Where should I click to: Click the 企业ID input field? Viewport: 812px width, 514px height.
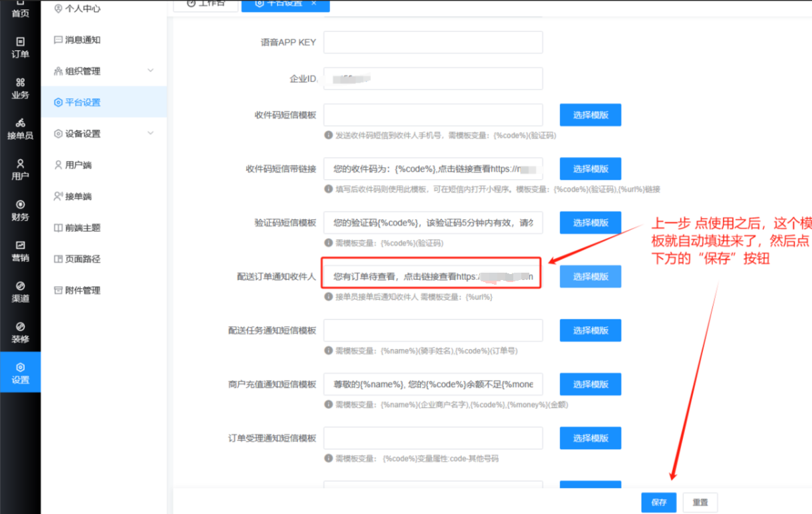coord(433,79)
